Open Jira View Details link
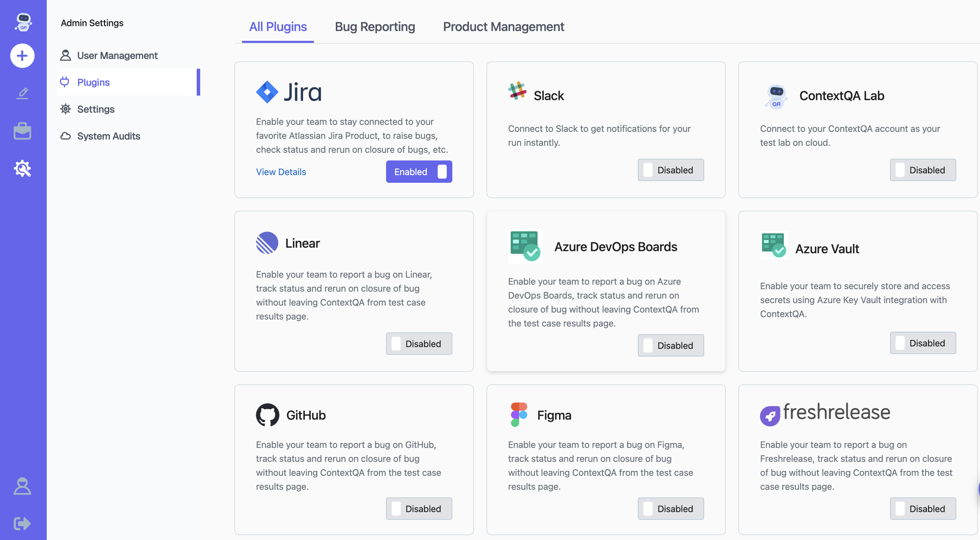This screenshot has width=980, height=540. [281, 172]
